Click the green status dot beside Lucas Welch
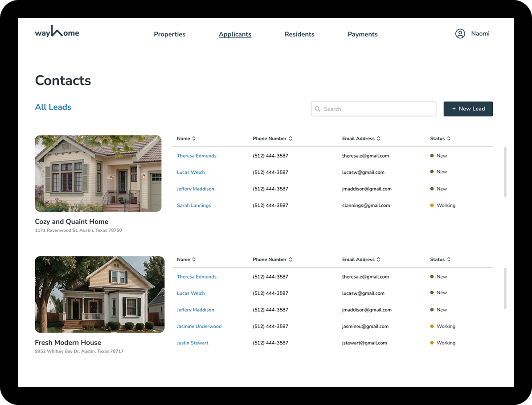Image resolution: width=532 pixels, height=405 pixels. click(431, 172)
